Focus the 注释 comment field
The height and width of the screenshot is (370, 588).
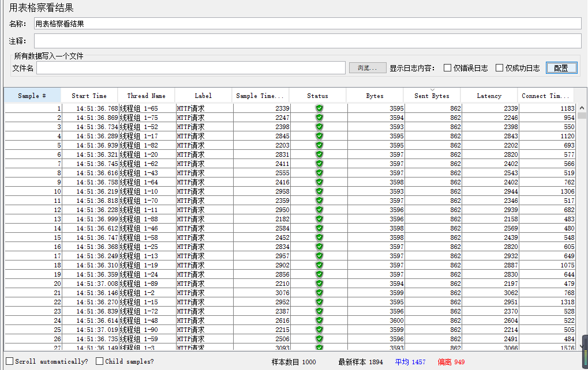(308, 41)
